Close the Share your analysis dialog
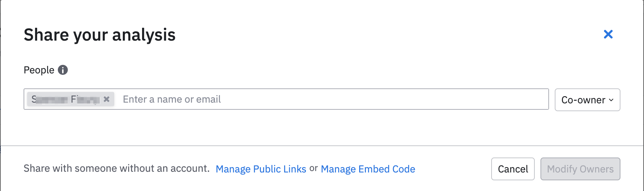The width and height of the screenshot is (644, 191). 608,34
